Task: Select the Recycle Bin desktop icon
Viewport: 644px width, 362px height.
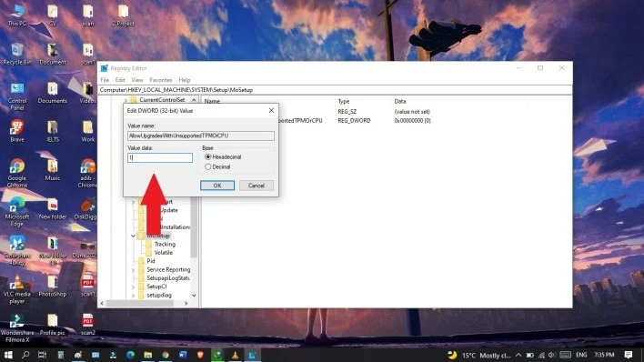Action: tap(17, 54)
